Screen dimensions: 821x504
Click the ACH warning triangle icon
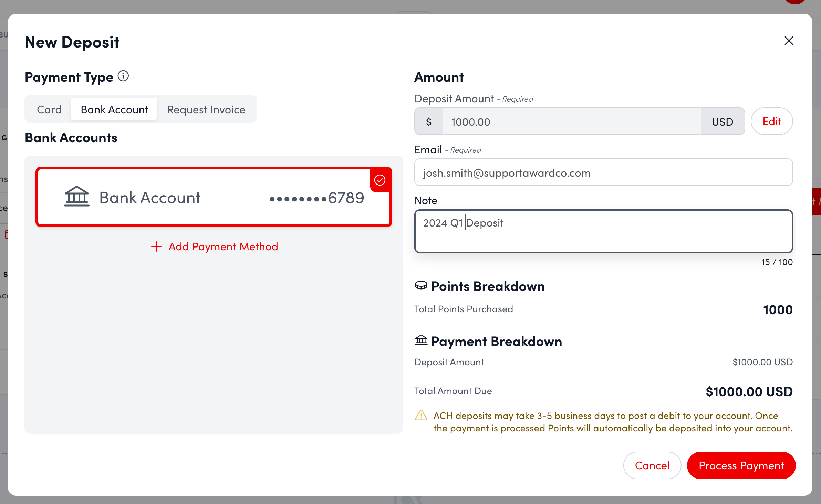pyautogui.click(x=421, y=416)
